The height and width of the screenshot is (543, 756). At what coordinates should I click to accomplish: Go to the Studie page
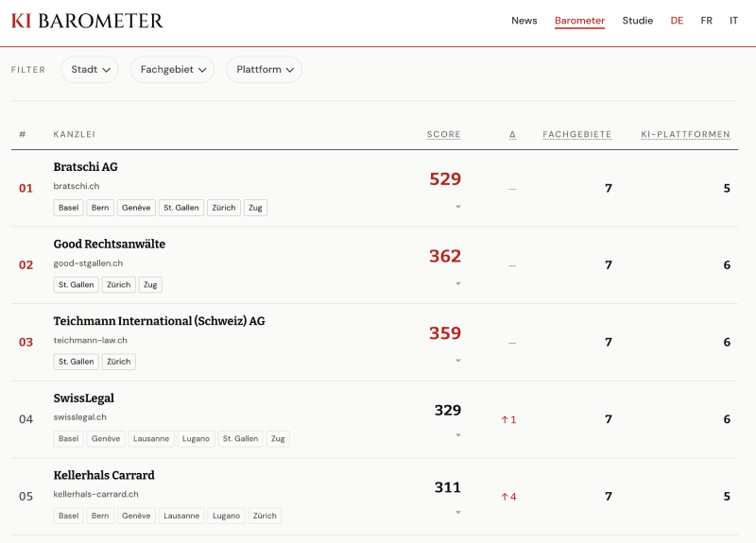[637, 21]
